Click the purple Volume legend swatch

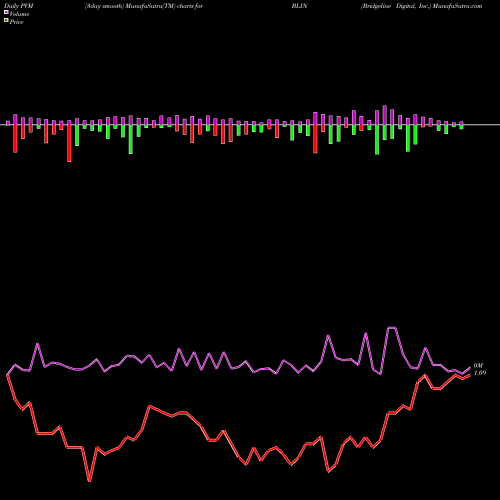[x=6, y=13]
